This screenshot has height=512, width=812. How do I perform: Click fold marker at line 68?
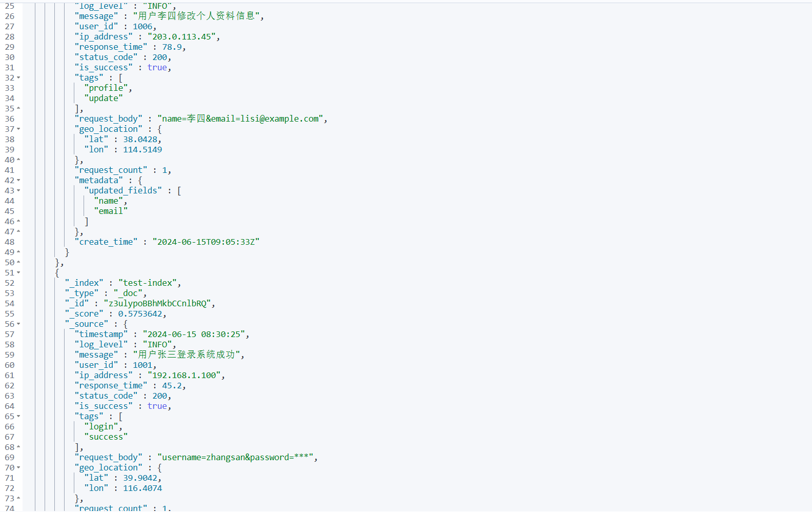pos(18,447)
